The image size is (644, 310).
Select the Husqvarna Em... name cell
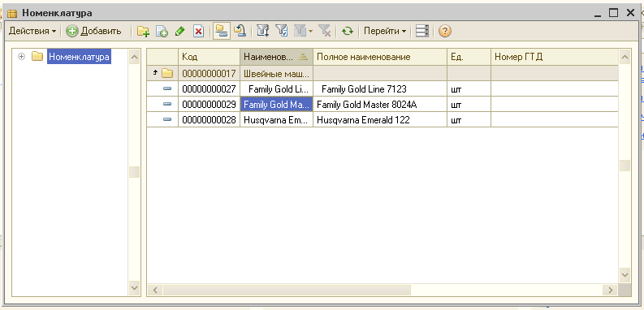(x=276, y=120)
